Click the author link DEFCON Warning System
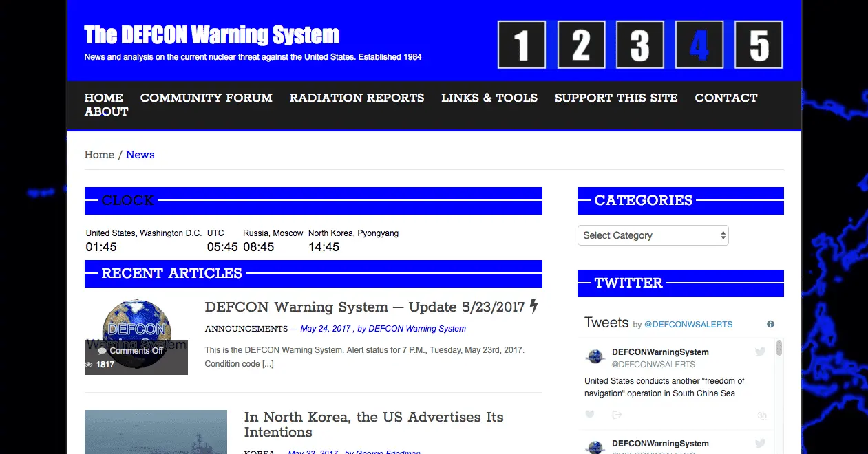Viewport: 868px width, 454px height. tap(417, 329)
